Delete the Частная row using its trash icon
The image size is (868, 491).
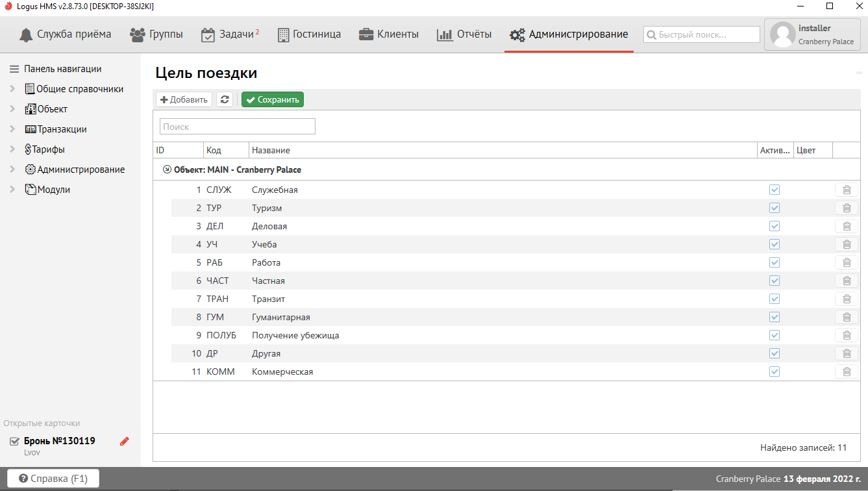coord(847,281)
